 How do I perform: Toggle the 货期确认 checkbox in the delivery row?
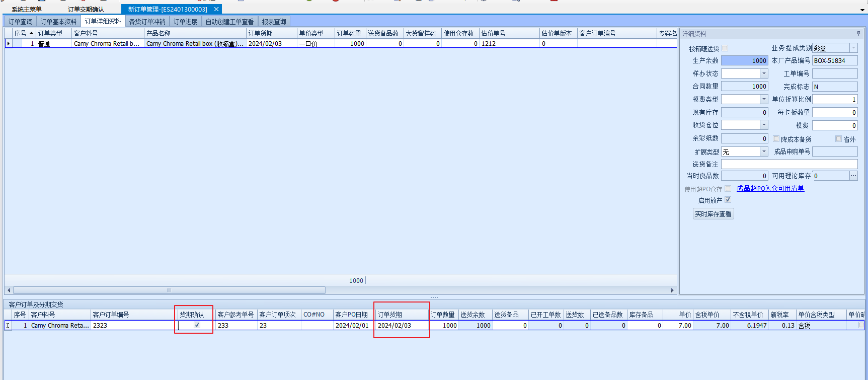click(197, 325)
